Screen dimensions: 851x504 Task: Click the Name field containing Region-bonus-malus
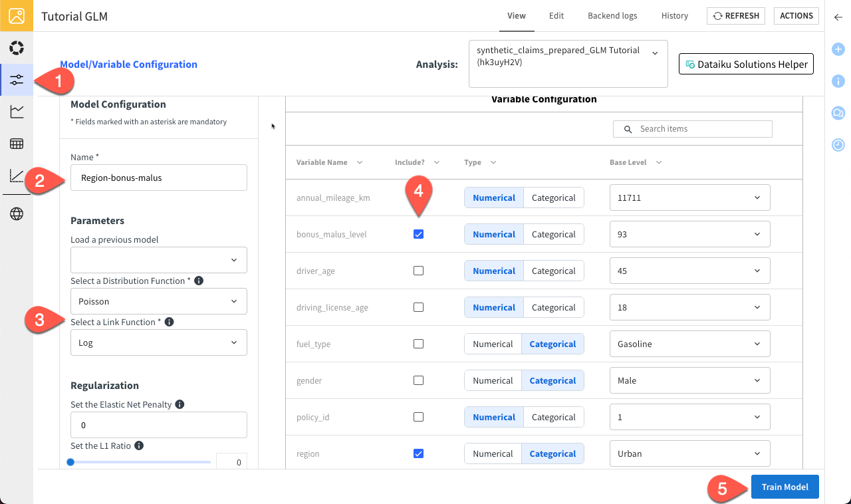tap(158, 178)
